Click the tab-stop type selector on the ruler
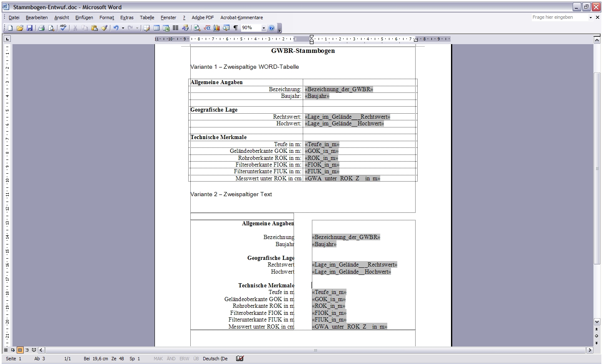 7,39
